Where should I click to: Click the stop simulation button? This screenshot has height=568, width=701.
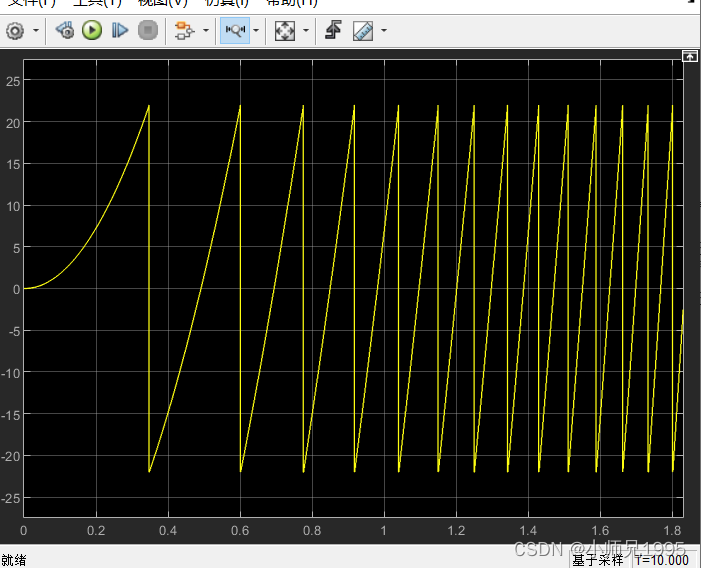click(148, 31)
